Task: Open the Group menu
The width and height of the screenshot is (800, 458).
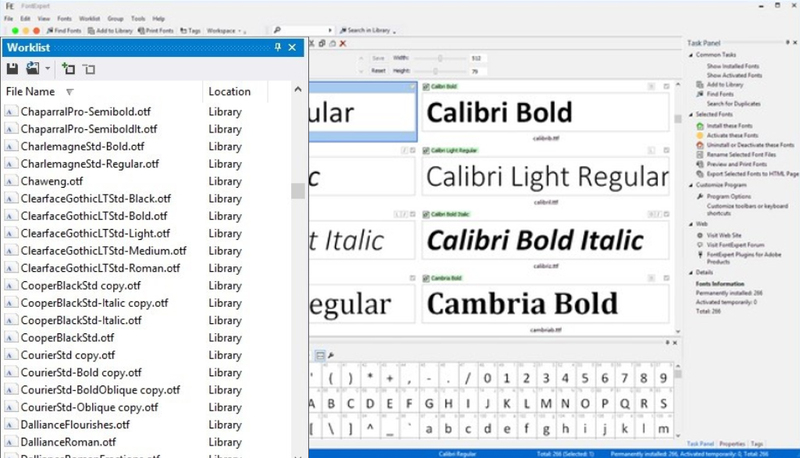Action: tap(115, 18)
